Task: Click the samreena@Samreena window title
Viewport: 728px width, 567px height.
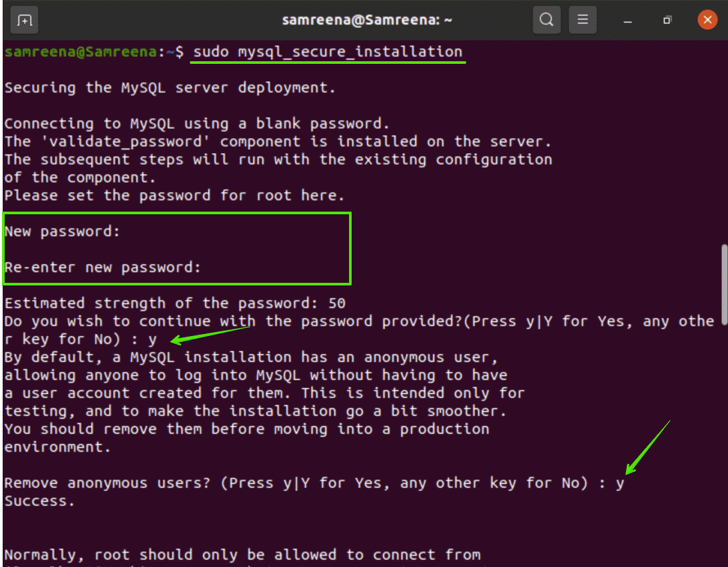Action: [367, 20]
